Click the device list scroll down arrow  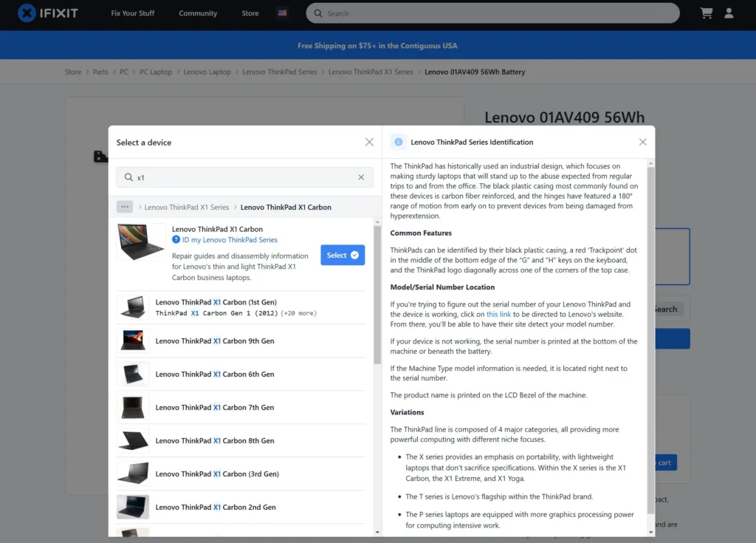[377, 532]
